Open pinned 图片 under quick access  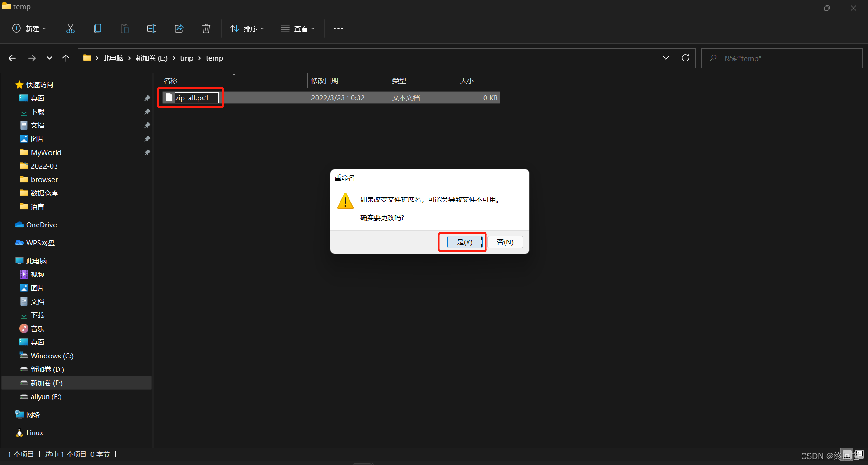(x=37, y=139)
